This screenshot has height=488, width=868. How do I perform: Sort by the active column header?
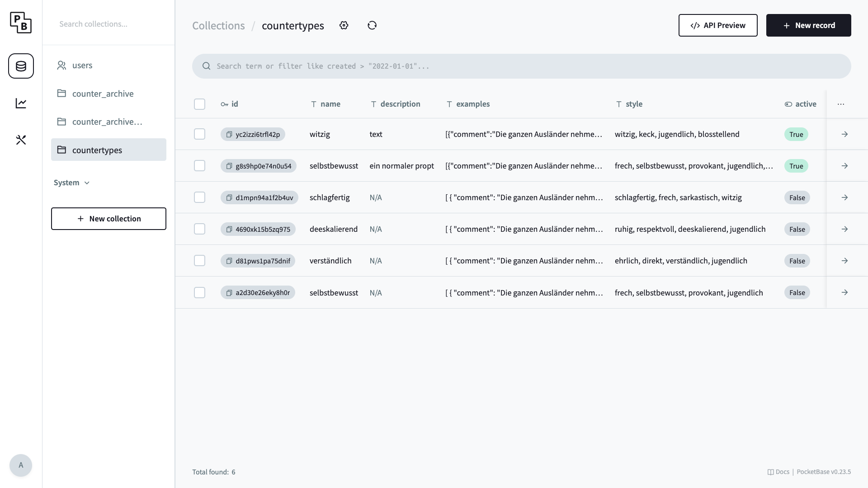pos(800,104)
